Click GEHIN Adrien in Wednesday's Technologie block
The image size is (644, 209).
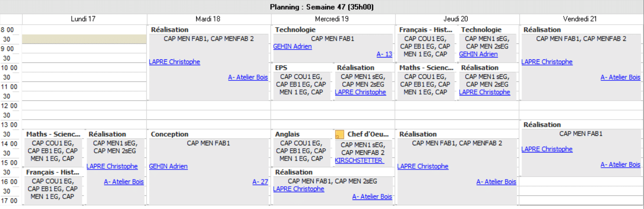coord(293,47)
